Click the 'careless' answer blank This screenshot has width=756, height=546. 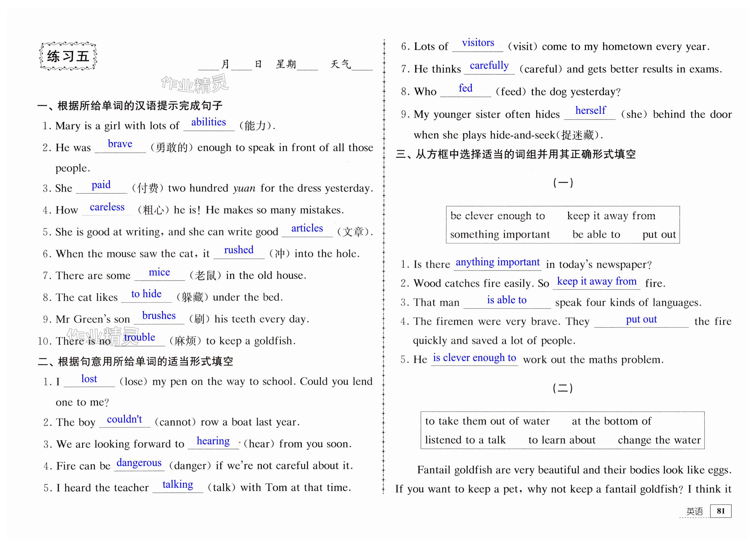pyautogui.click(x=107, y=207)
